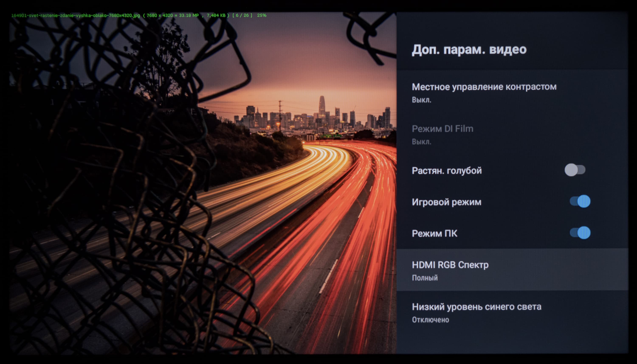The image size is (637, 364).
Task: Click Выкл. under Местное управление контрастом
Action: (421, 100)
